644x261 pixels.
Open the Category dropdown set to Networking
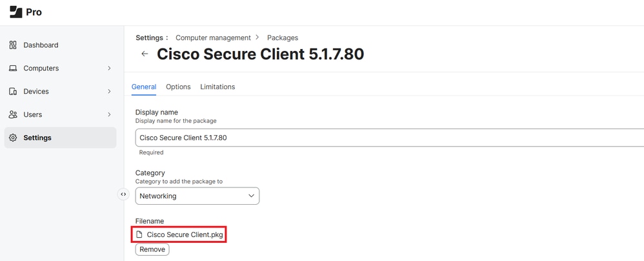[197, 196]
